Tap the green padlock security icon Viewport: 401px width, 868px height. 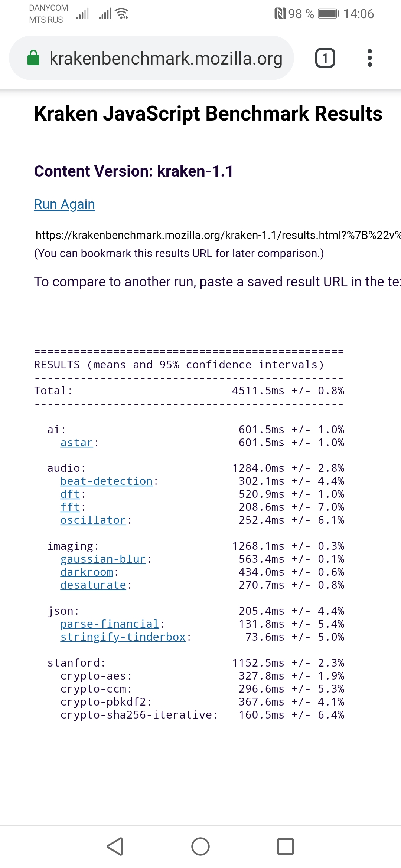click(33, 58)
